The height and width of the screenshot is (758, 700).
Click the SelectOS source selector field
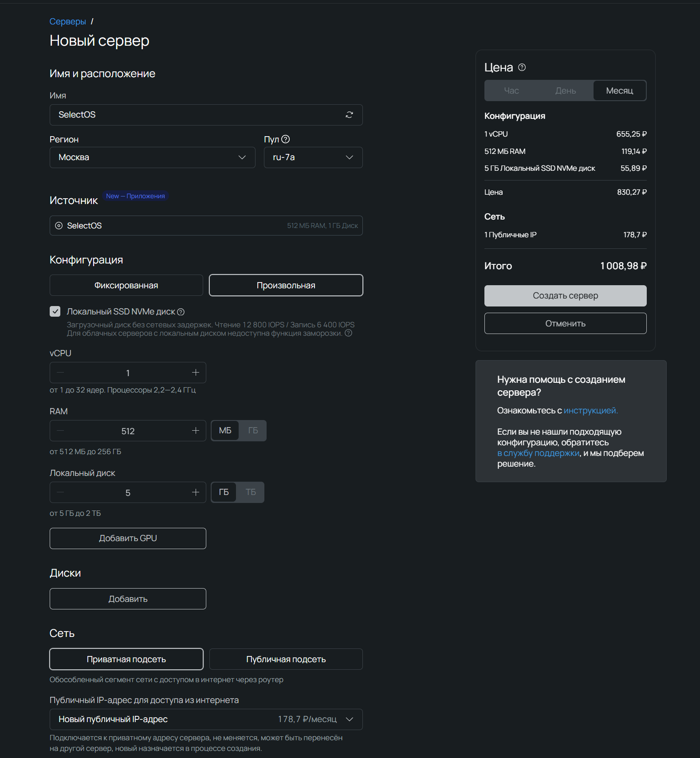click(x=206, y=226)
